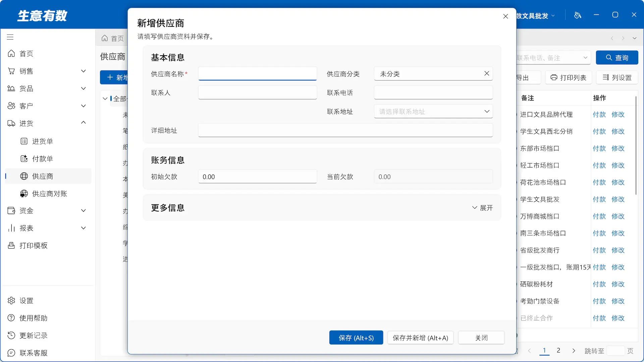This screenshot has width=644, height=362.
Task: Open the 联系地址 dropdown
Action: (x=433, y=111)
